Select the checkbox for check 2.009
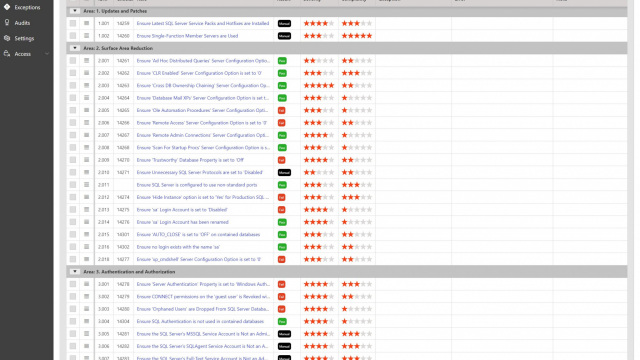Screen dimensions: 640x360 click(x=73, y=160)
